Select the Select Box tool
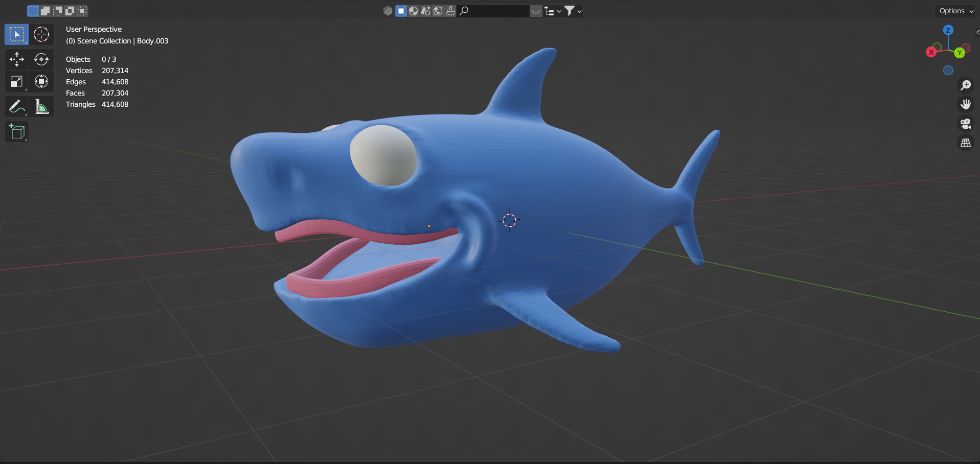Viewport: 980px width, 464px height. 16,34
